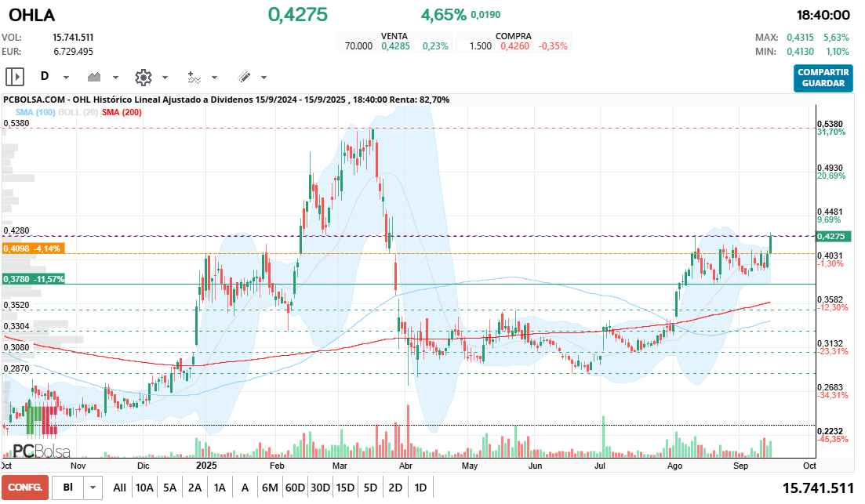Click the OHLA ticker name
Viewport: 865px width, 504px height.
coord(32,15)
